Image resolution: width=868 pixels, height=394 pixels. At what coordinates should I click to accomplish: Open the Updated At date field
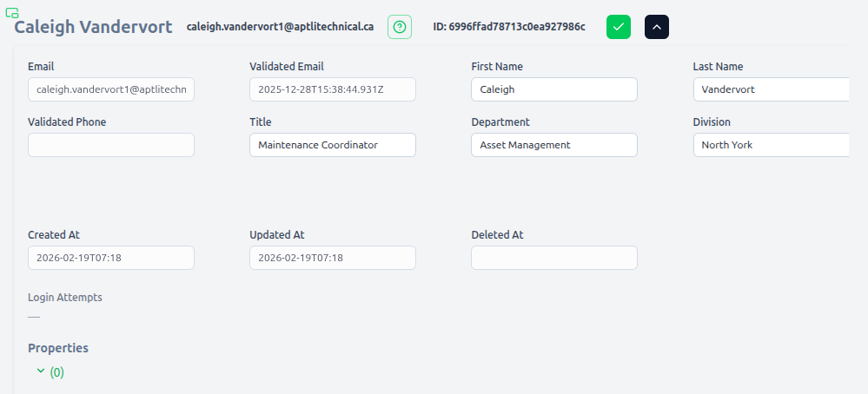[332, 258]
